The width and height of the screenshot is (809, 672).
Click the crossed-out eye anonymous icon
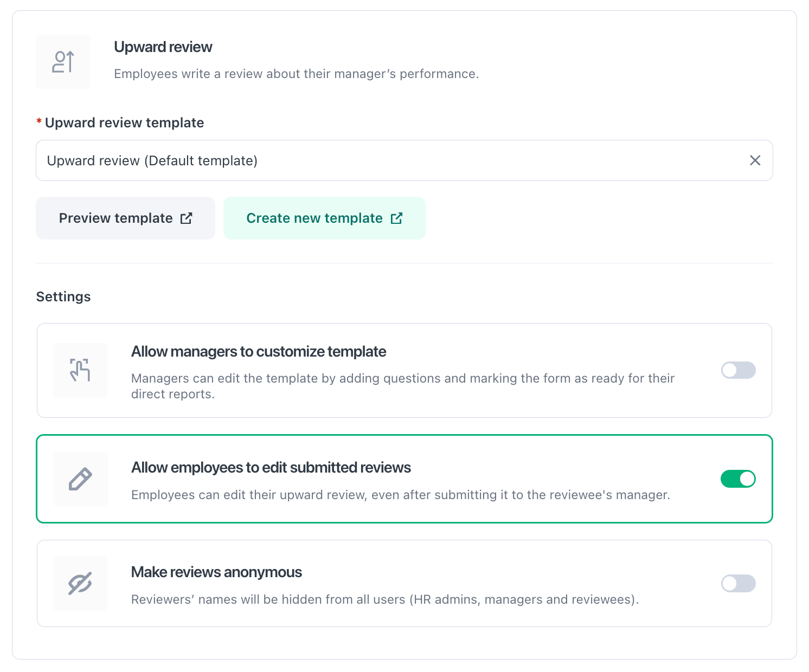(80, 584)
